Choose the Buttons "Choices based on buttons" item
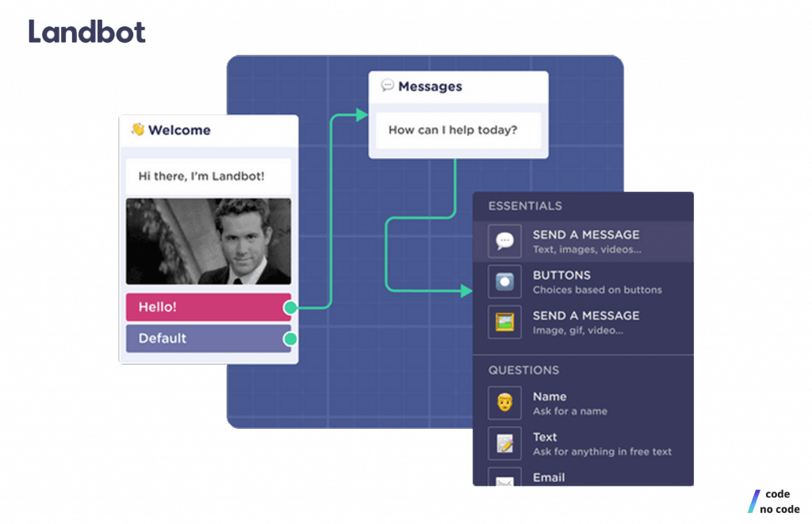Image resolution: width=812 pixels, height=524 pixels. point(583,281)
